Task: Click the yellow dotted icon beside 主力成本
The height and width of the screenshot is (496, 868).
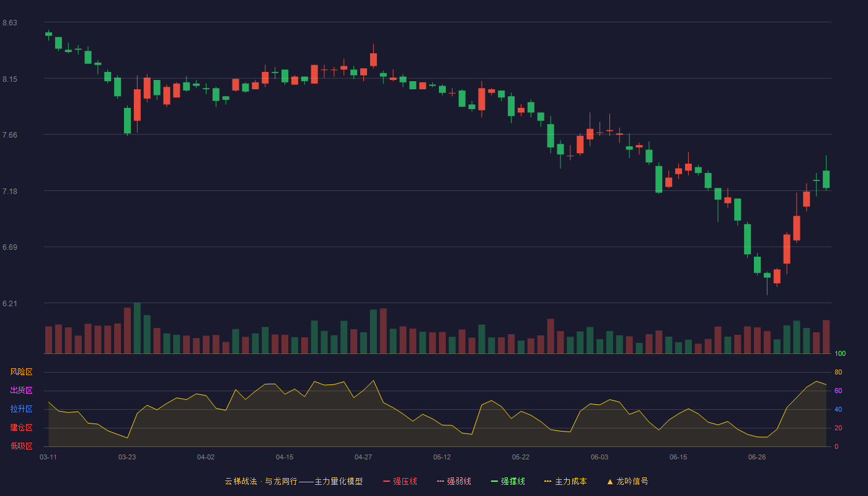Action: click(x=547, y=481)
